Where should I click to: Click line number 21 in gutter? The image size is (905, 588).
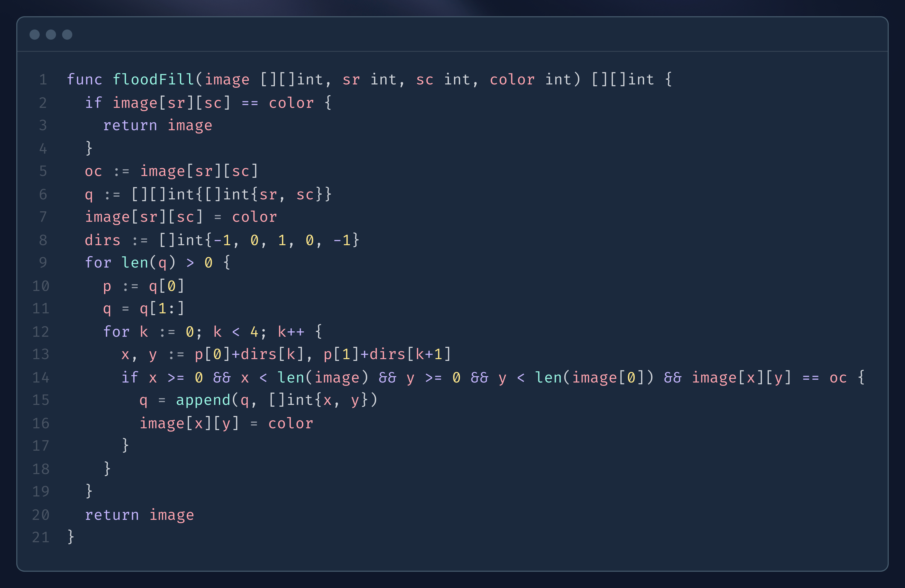pos(41,537)
